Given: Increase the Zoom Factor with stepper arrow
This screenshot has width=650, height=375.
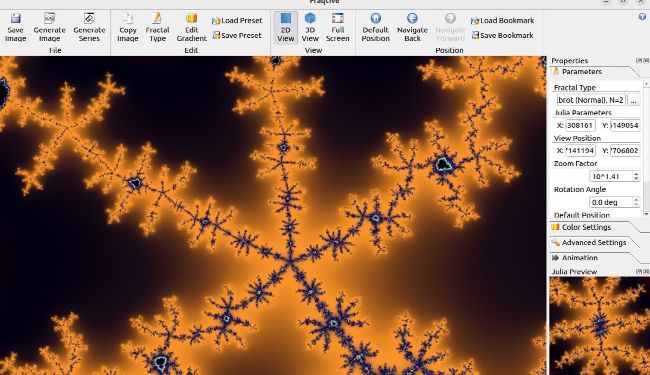Looking at the screenshot, I should [636, 174].
